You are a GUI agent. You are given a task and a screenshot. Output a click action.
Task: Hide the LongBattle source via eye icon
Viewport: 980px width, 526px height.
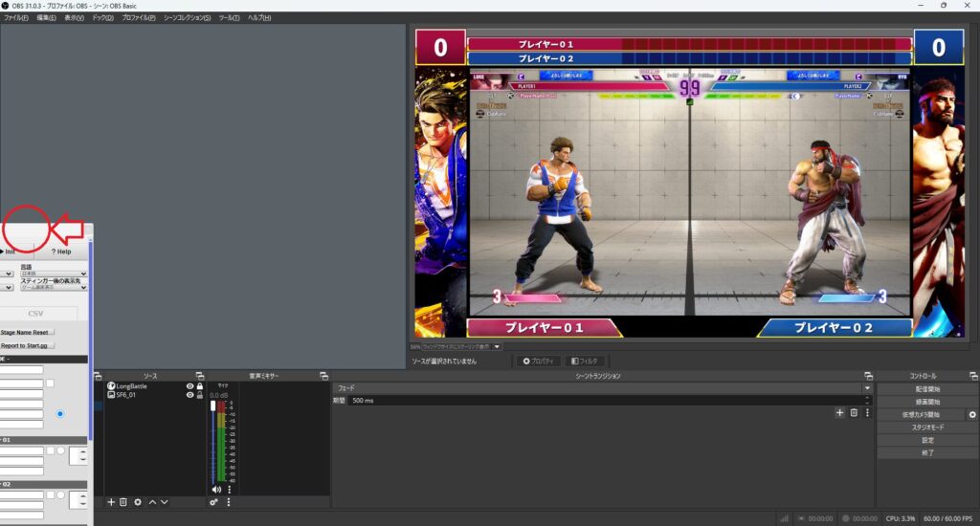coord(190,386)
